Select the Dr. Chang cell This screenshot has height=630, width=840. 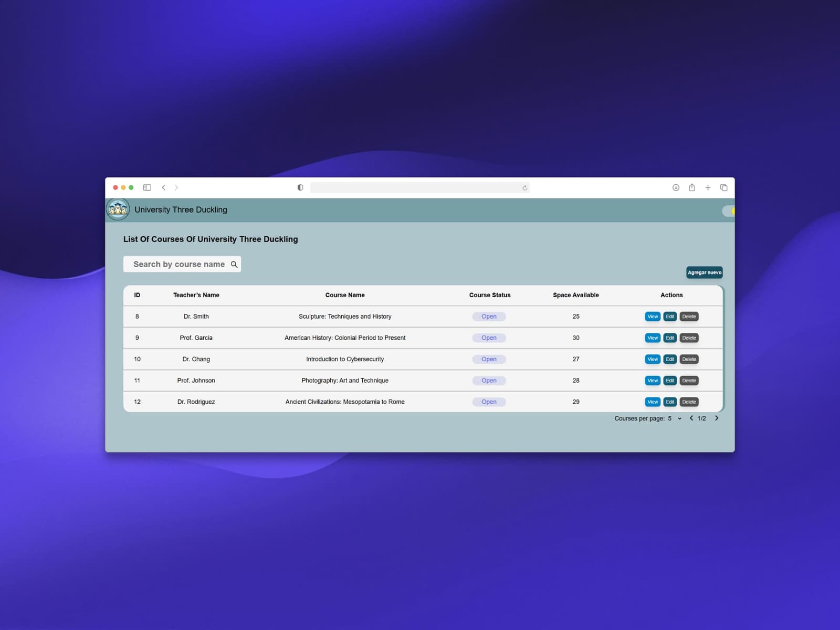[196, 359]
